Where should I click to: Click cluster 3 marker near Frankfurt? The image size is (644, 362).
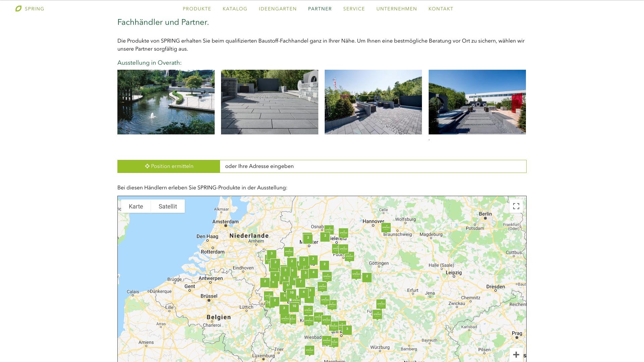tap(347, 329)
